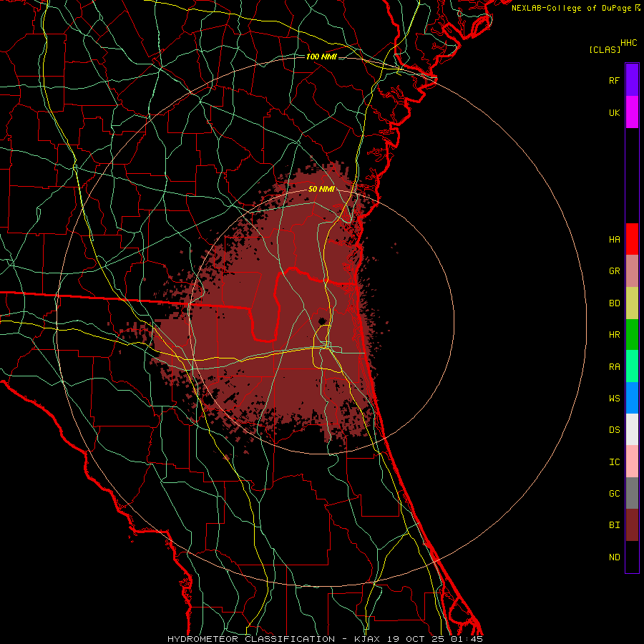Screen dimensions: 644x644
Task: Click the HA red legend swatch
Action: (632, 239)
